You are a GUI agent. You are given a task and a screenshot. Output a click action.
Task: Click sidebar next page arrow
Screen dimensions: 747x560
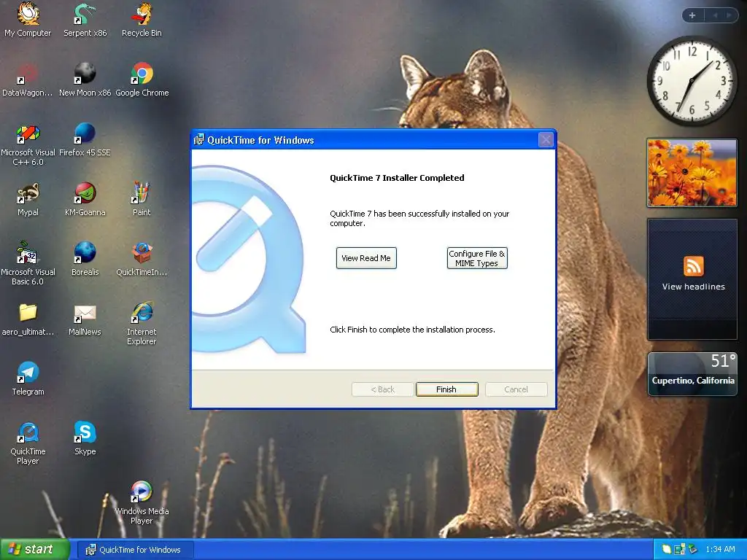click(x=729, y=15)
